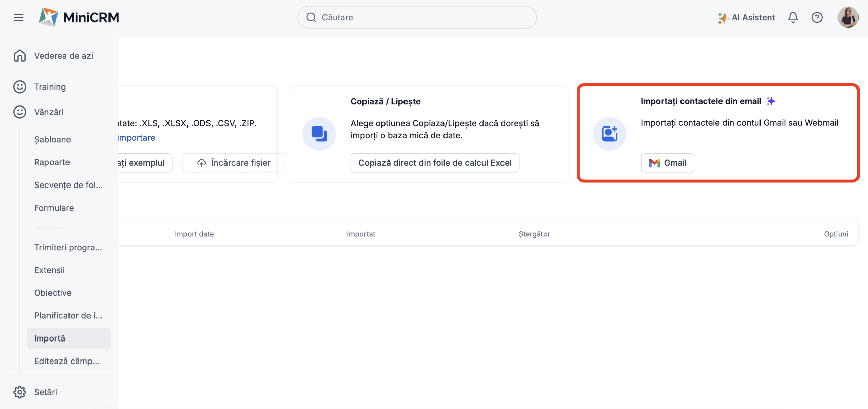Image resolution: width=868 pixels, height=409 pixels.
Task: Expand the Training module
Action: click(x=50, y=87)
